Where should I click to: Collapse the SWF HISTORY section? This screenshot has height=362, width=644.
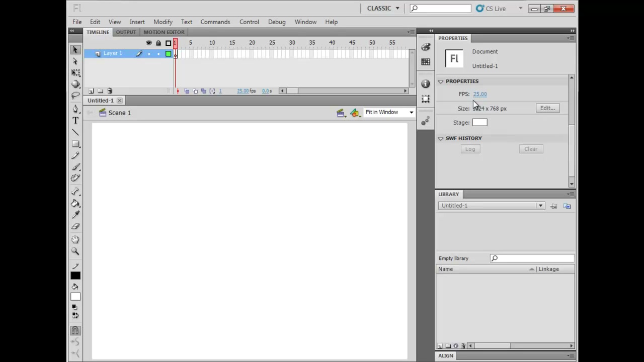click(x=441, y=138)
